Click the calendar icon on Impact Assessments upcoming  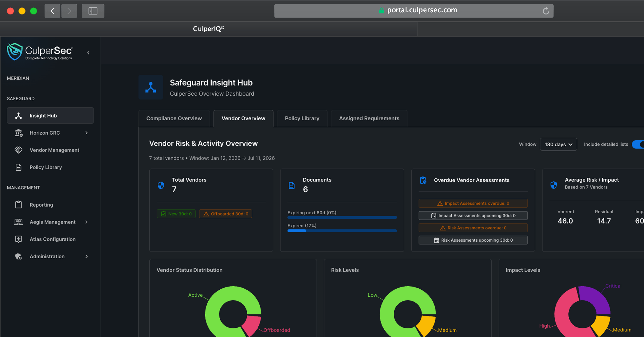coord(434,216)
